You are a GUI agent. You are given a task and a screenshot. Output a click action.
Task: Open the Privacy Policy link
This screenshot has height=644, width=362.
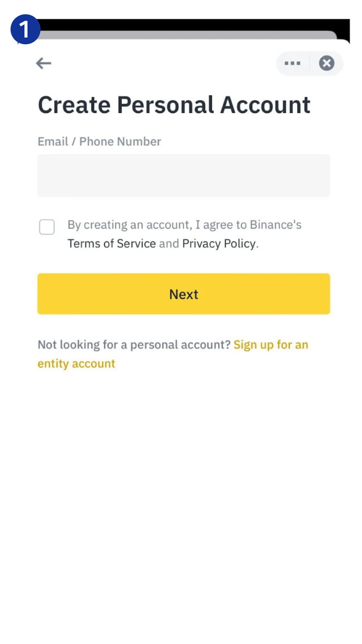point(219,244)
